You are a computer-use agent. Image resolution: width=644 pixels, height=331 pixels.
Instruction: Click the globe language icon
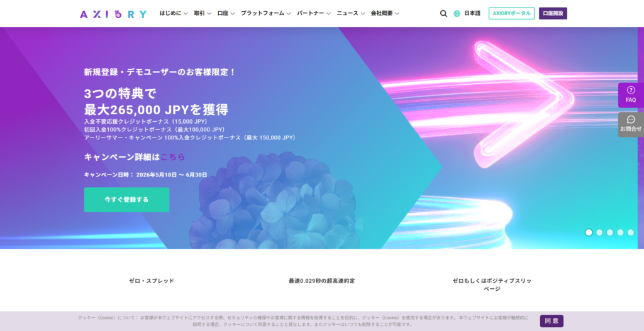(x=457, y=14)
